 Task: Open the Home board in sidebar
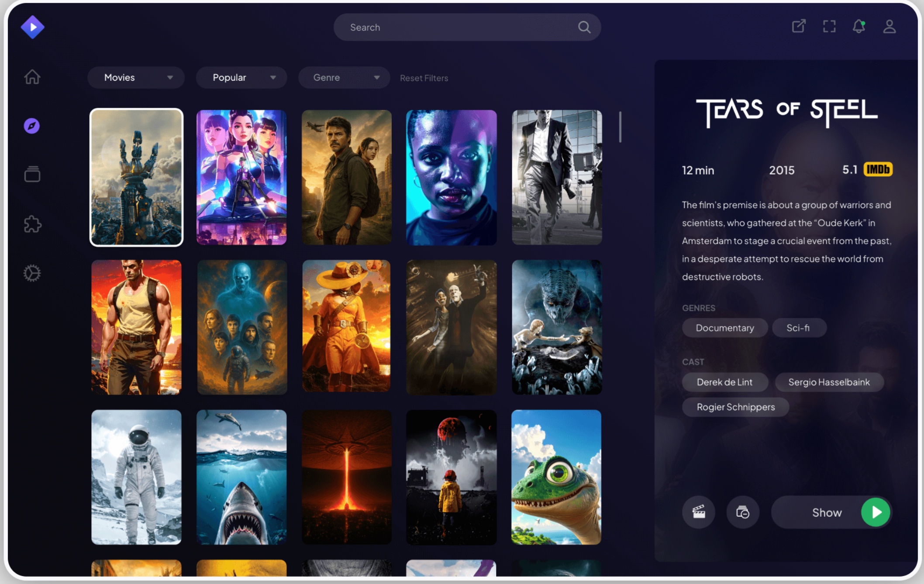[32, 77]
